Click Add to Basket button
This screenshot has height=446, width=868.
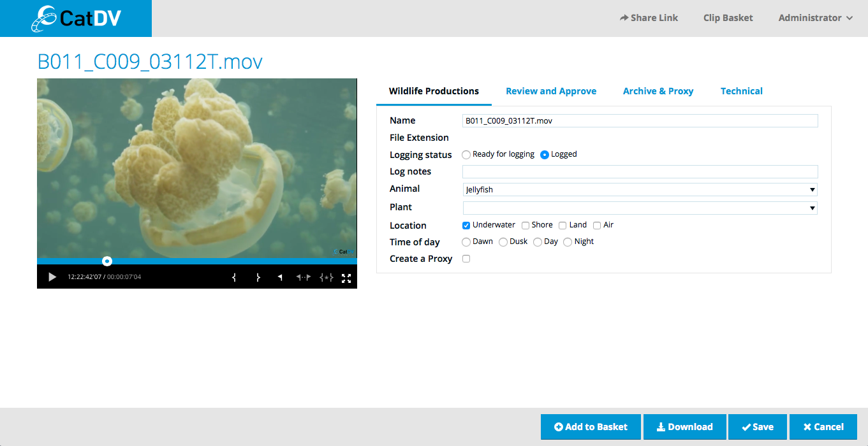tap(591, 427)
